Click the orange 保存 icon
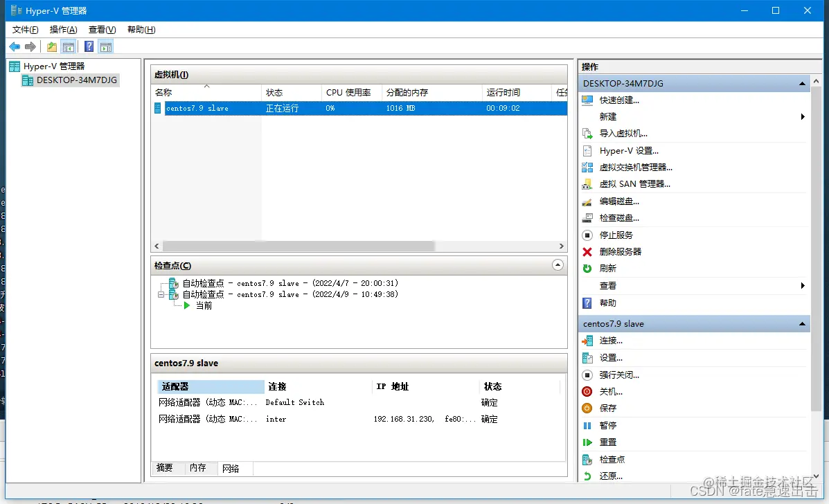 587,408
